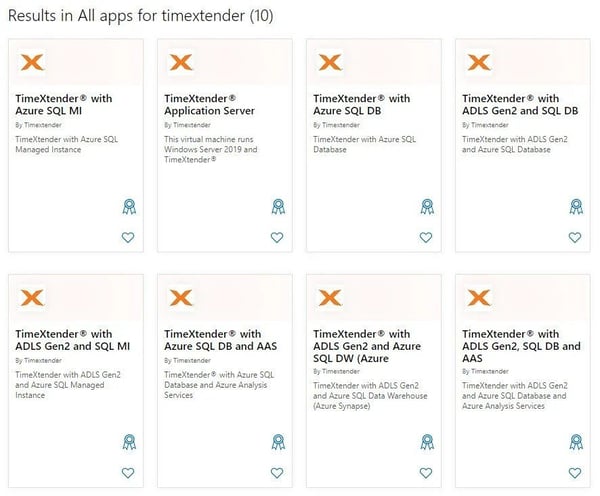The height and width of the screenshot is (496, 600).
Task: Toggle heart on Azure SQL DB and AAS card
Action: point(277,473)
